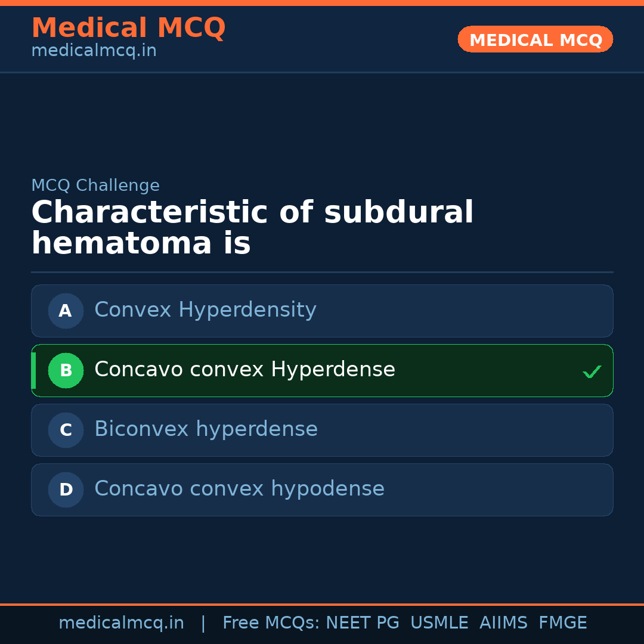Click the subdural hematoma question heading
The height and width of the screenshot is (644, 644).
252,228
